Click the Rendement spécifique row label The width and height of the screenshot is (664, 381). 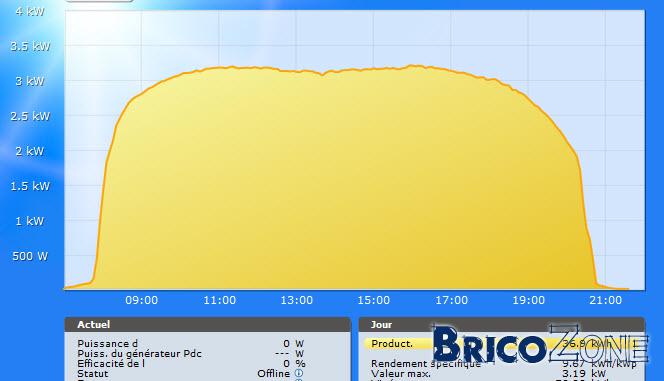(x=426, y=364)
